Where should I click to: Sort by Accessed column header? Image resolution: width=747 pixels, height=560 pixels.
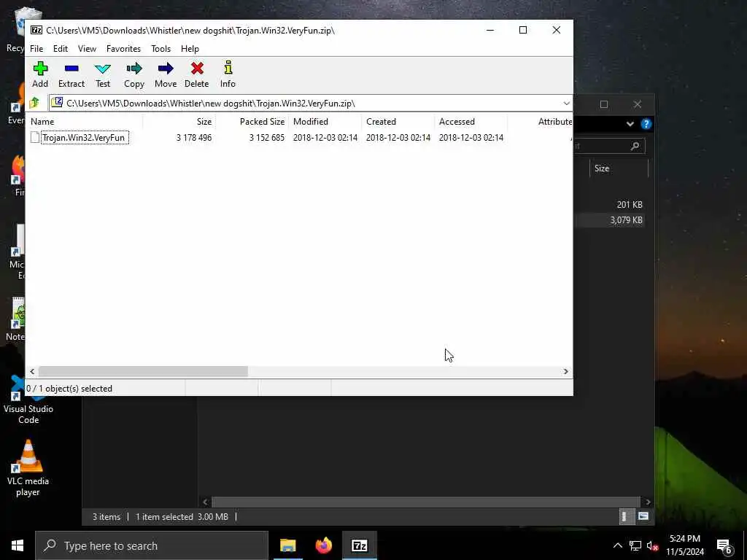471,122
